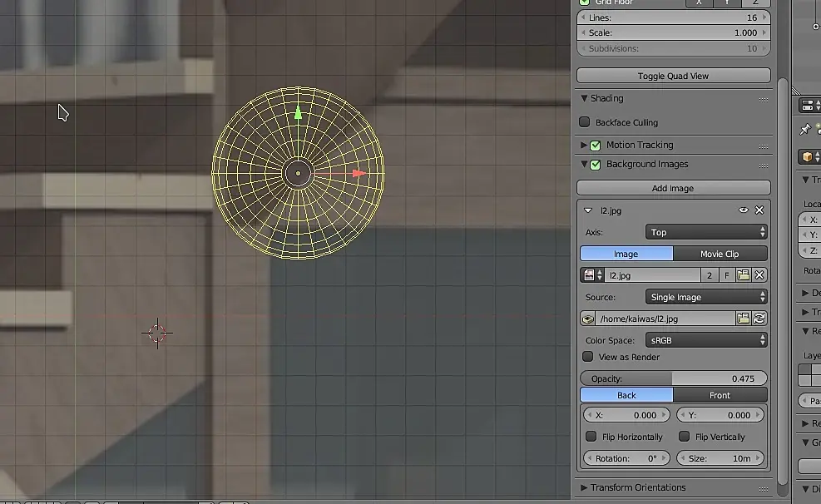Viewport: 821px width, 504px height.
Task: Click the red X axis arrow of manipulator
Action: pyautogui.click(x=359, y=173)
